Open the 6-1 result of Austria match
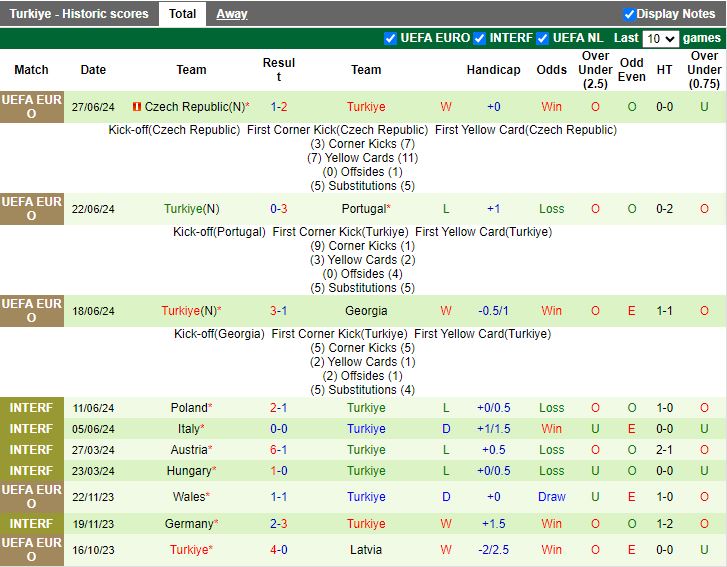The height and width of the screenshot is (567, 727). coord(279,449)
